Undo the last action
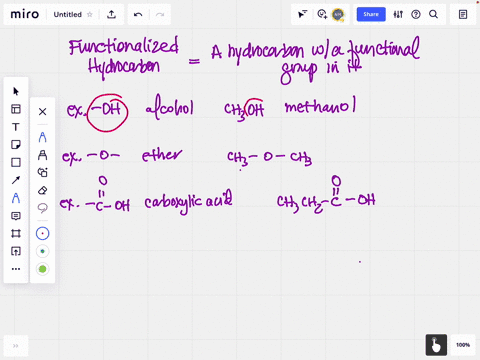Viewport: 480px width, 360px height. [x=138, y=14]
